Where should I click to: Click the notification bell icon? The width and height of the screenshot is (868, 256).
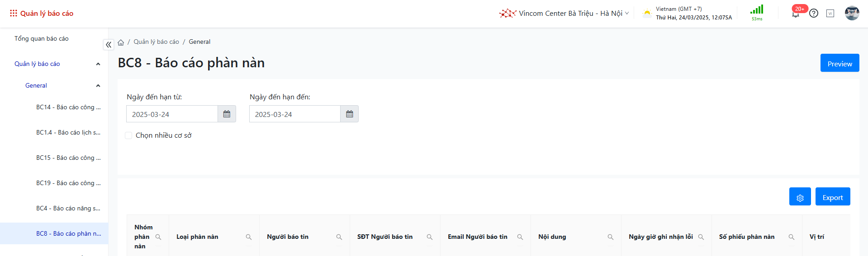pos(795,14)
